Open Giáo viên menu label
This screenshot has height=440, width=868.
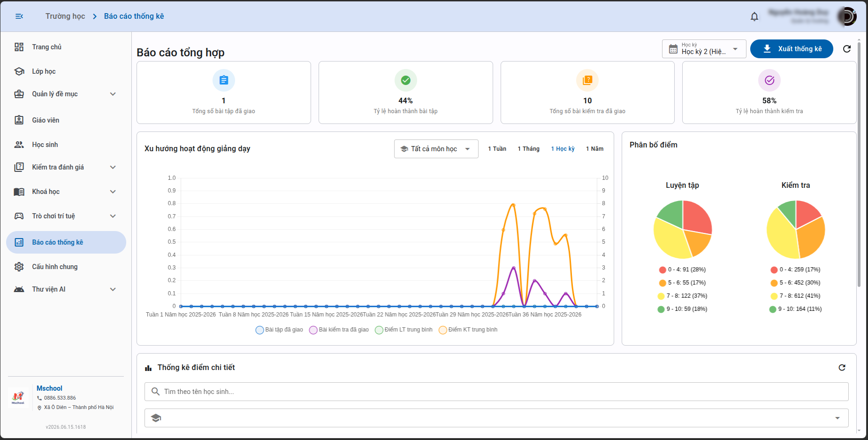pyautogui.click(x=46, y=120)
